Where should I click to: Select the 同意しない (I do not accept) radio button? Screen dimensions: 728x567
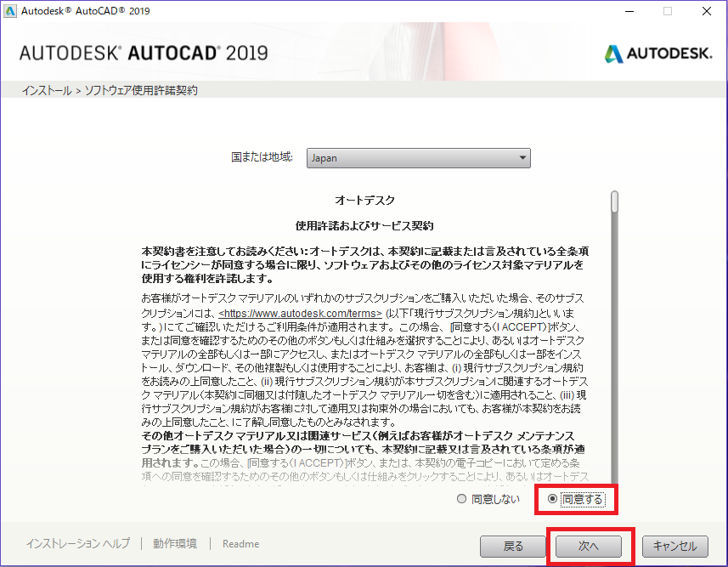point(461,499)
